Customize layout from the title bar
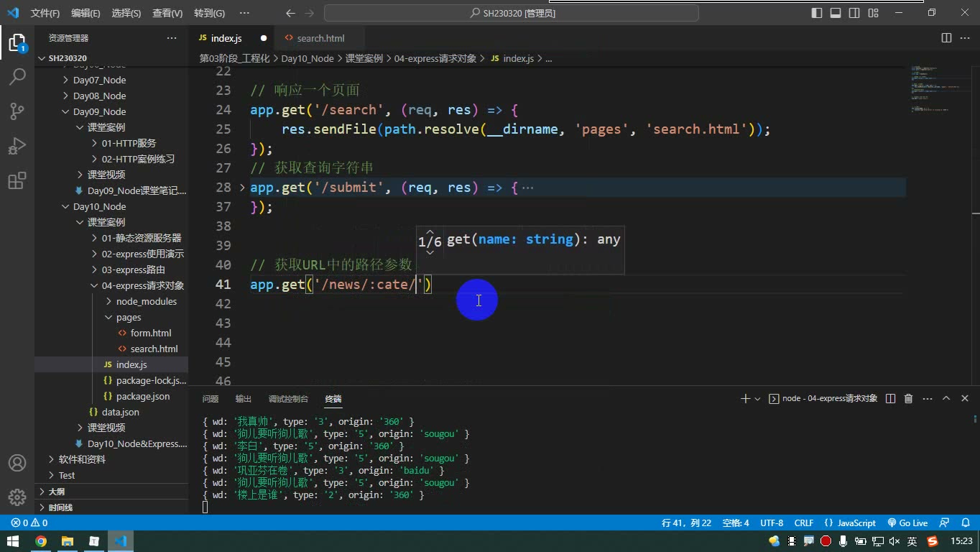Image resolution: width=980 pixels, height=552 pixels. 873,13
